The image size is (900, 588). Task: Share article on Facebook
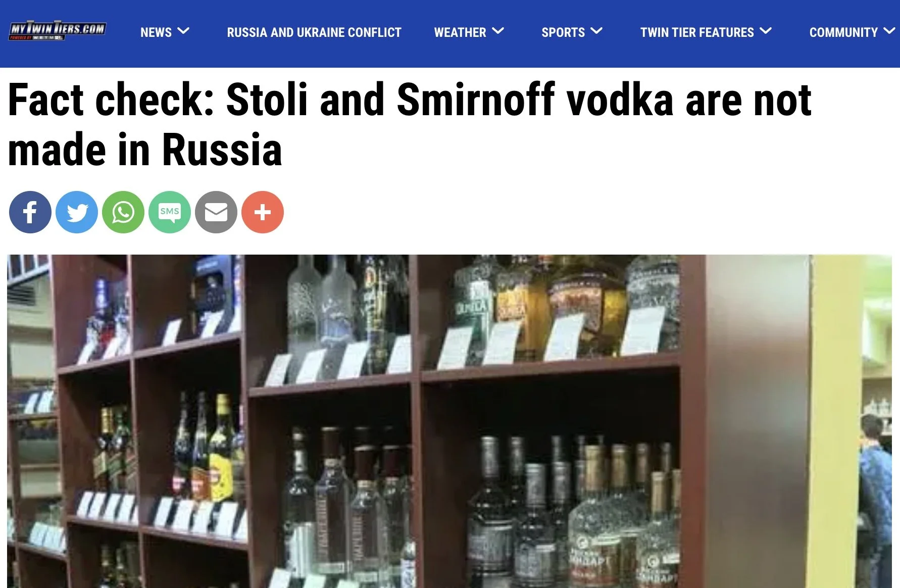(x=30, y=212)
